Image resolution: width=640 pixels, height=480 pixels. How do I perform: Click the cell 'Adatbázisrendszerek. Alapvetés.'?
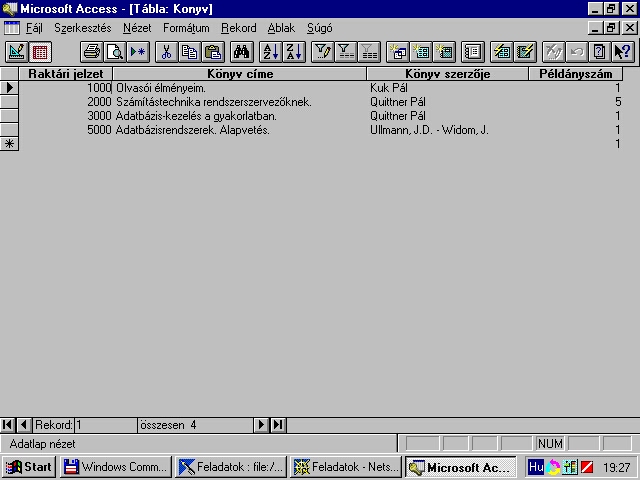click(x=240, y=130)
